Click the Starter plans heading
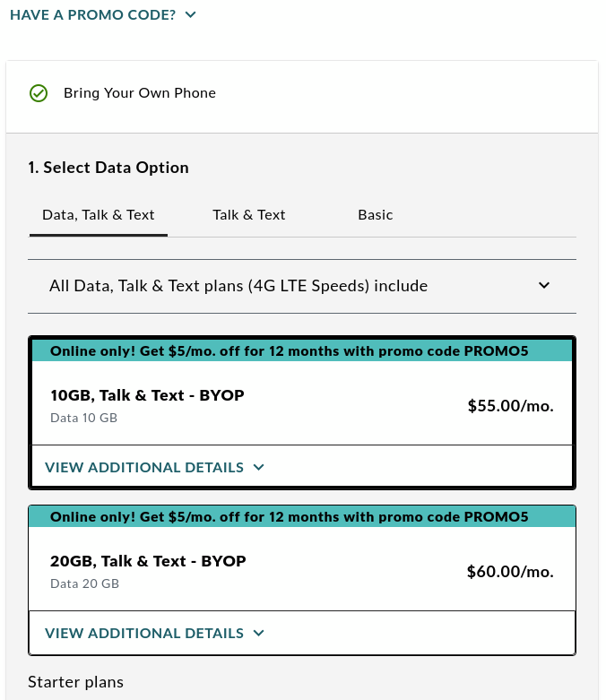Viewport: 606px width, 700px height. pyautogui.click(x=75, y=682)
